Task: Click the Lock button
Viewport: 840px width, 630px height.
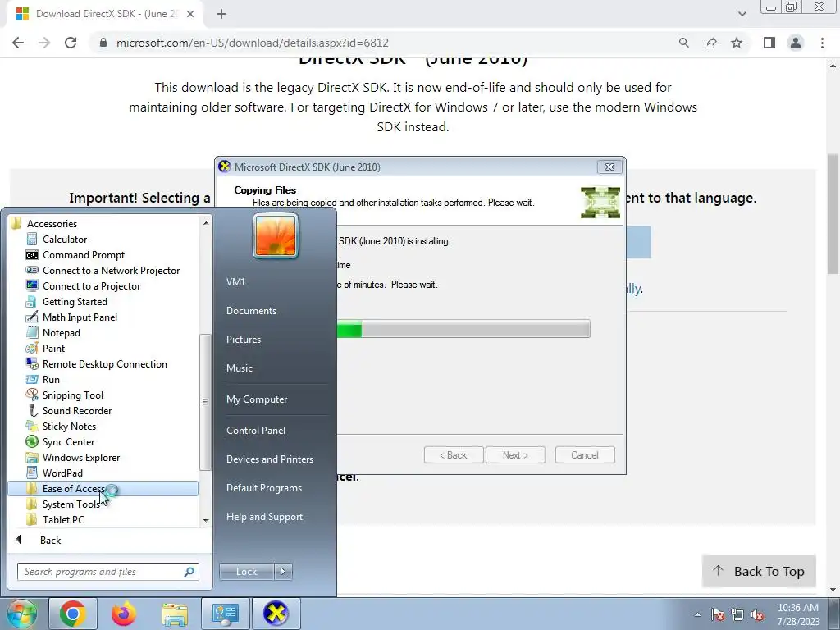Action: 246,572
